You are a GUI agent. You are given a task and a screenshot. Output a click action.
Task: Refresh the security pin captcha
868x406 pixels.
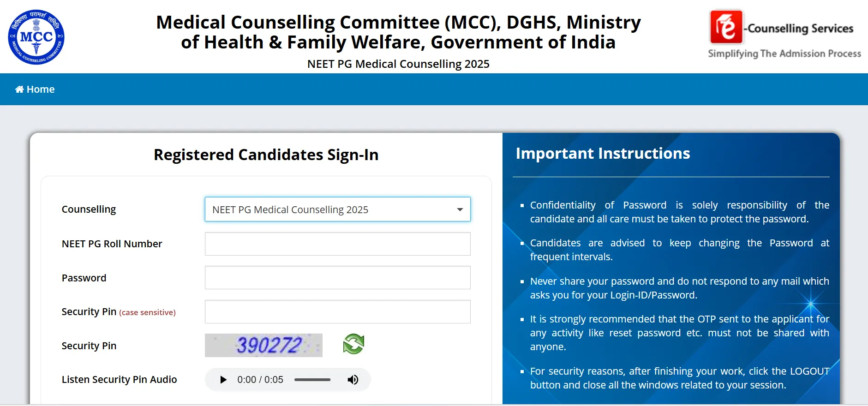tap(353, 344)
